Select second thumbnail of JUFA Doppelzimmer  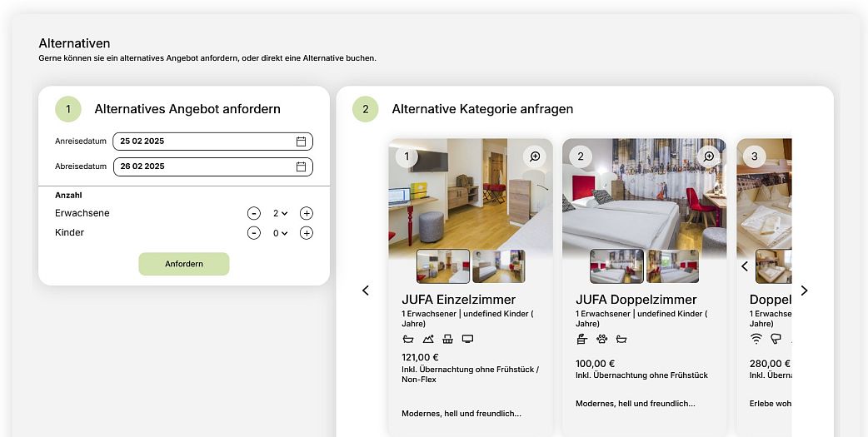(672, 266)
